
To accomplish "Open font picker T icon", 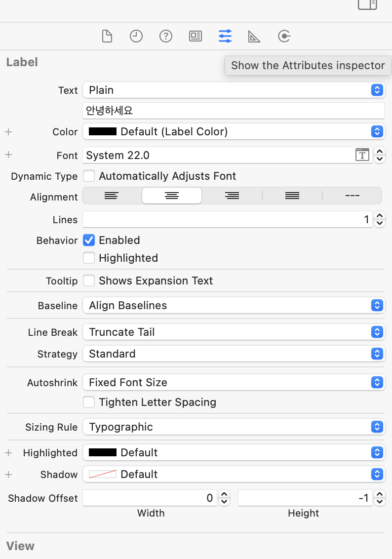I will tap(362, 155).
